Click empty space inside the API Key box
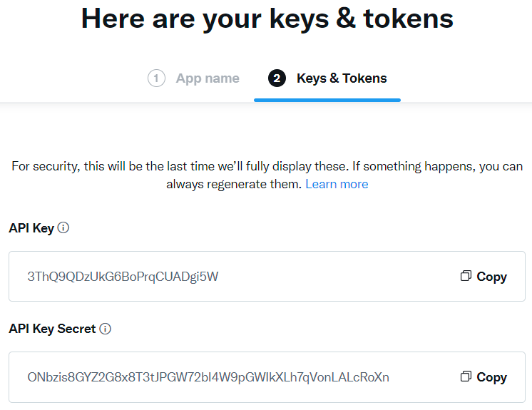The width and height of the screenshot is (532, 410). (339, 277)
